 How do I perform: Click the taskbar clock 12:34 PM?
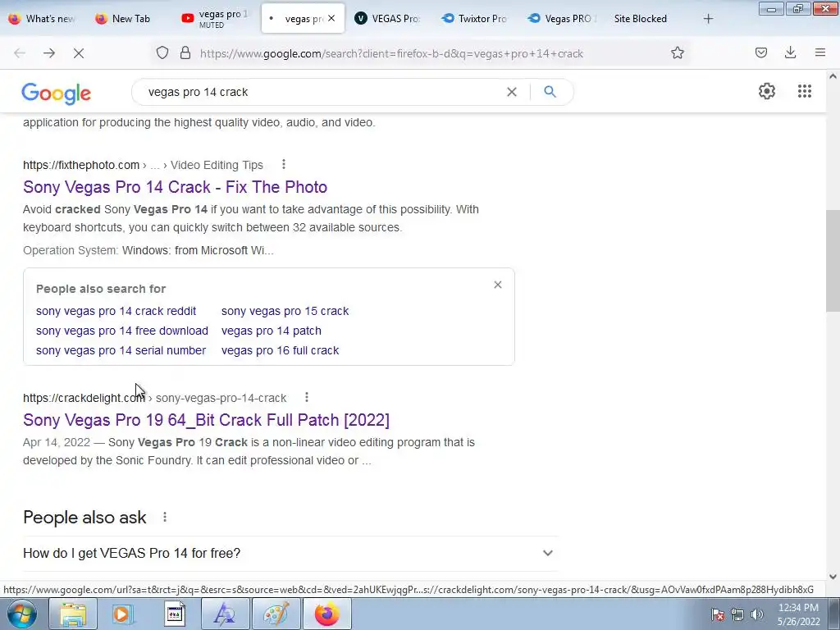pos(798,608)
